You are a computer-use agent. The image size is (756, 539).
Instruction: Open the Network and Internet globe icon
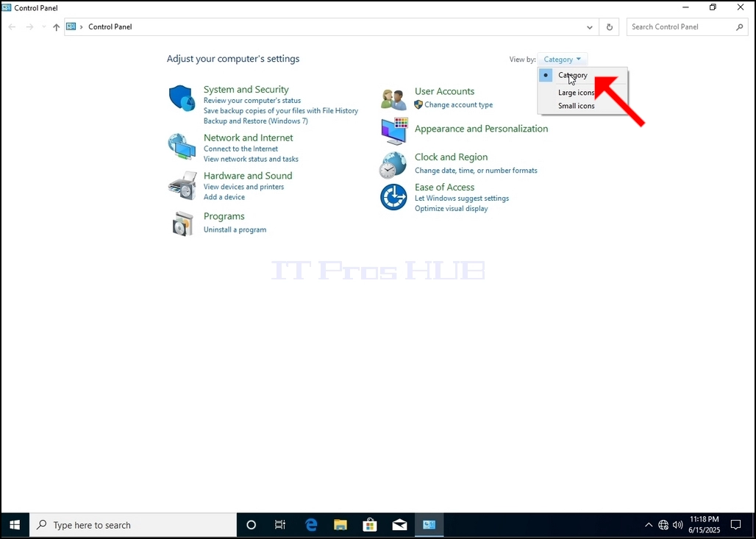[x=182, y=146]
